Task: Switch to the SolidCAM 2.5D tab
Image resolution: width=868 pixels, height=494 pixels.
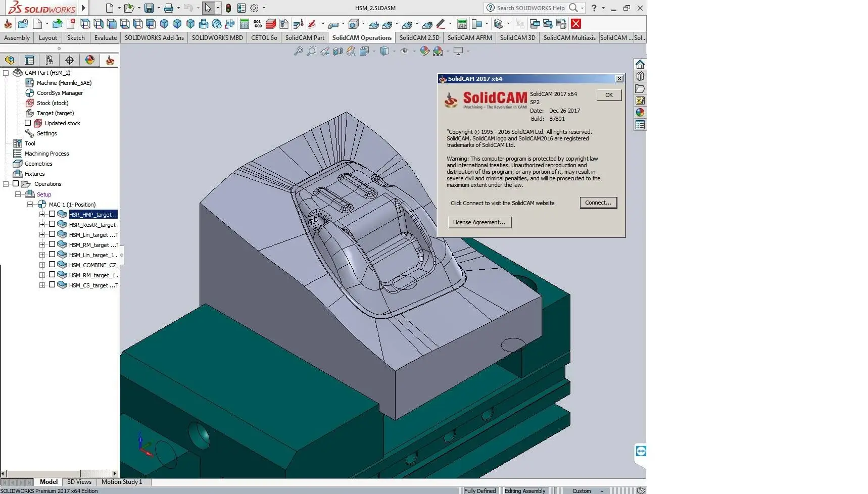Action: pyautogui.click(x=419, y=37)
